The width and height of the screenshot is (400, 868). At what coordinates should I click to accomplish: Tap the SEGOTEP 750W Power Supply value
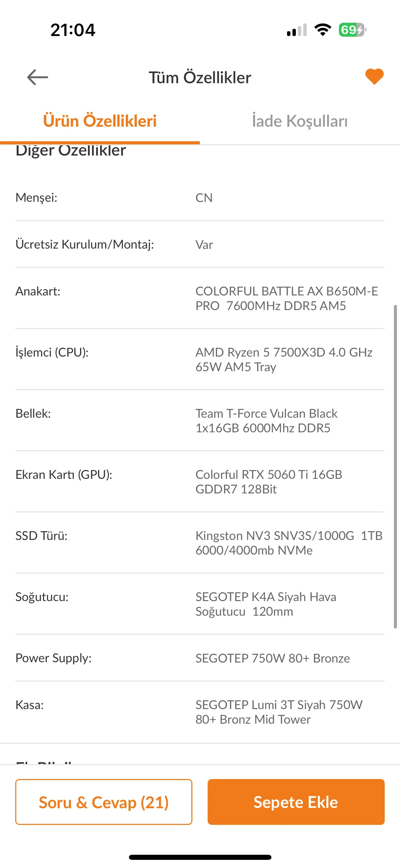click(272, 658)
